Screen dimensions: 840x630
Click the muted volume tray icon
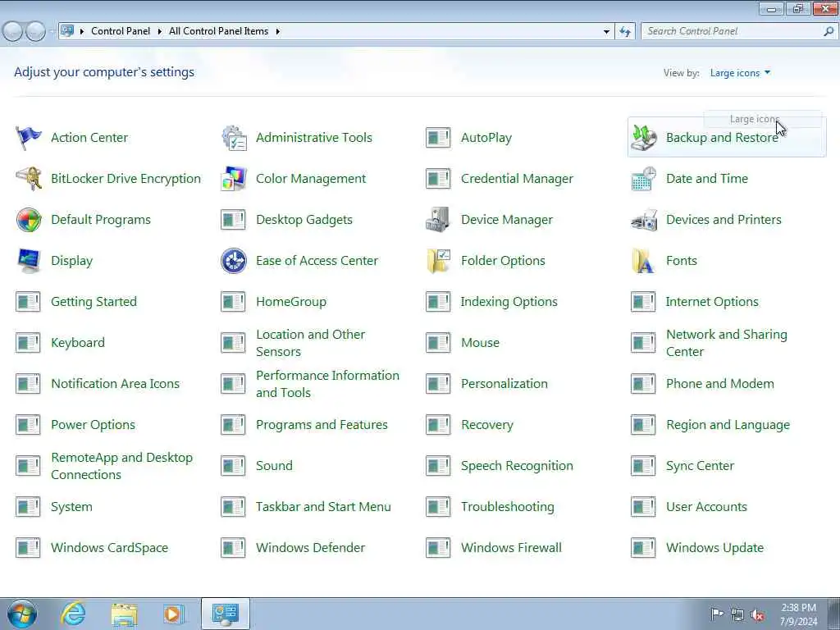pos(757,615)
